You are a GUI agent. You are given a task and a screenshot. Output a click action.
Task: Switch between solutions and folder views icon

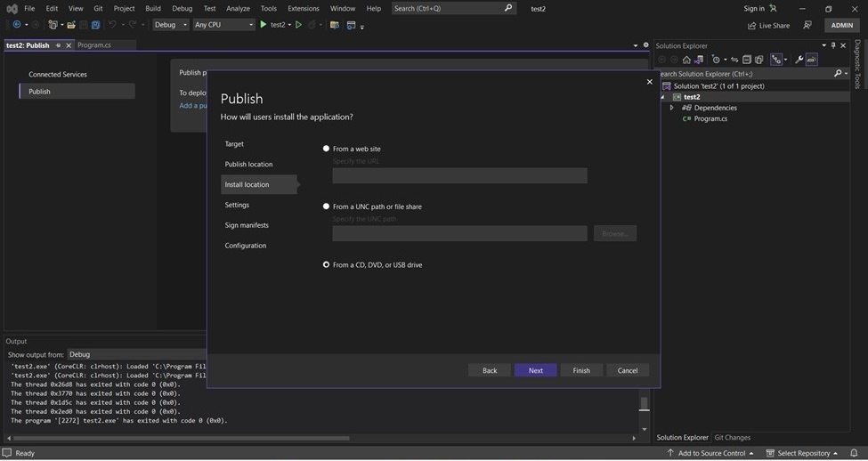699,60
